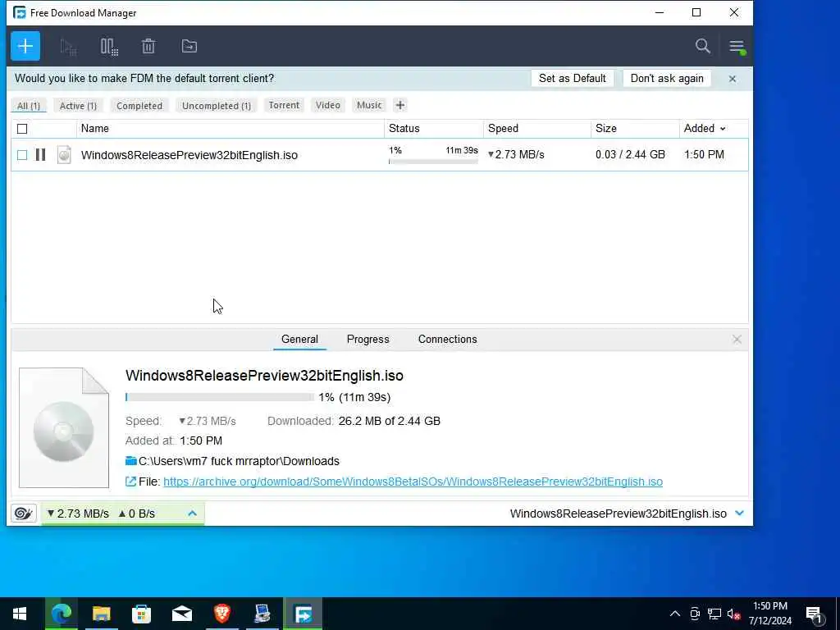This screenshot has width=840, height=630.
Task: Click the Name column header
Action: pos(231,129)
